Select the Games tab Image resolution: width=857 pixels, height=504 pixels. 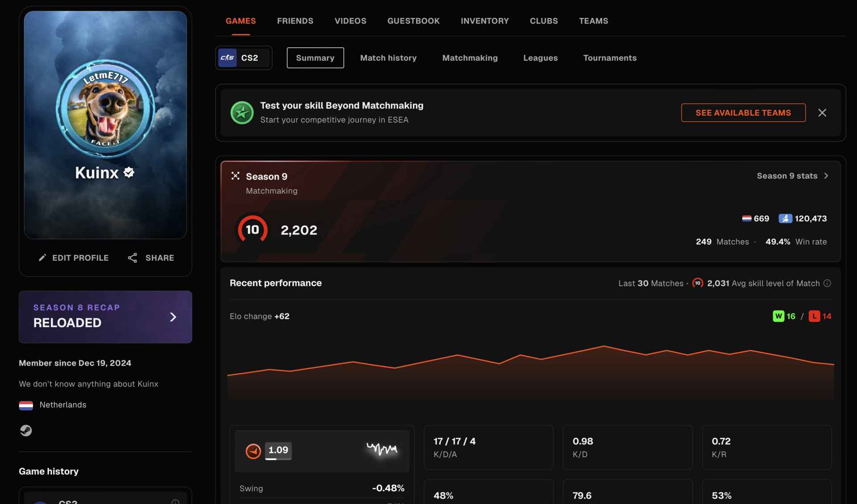[241, 21]
